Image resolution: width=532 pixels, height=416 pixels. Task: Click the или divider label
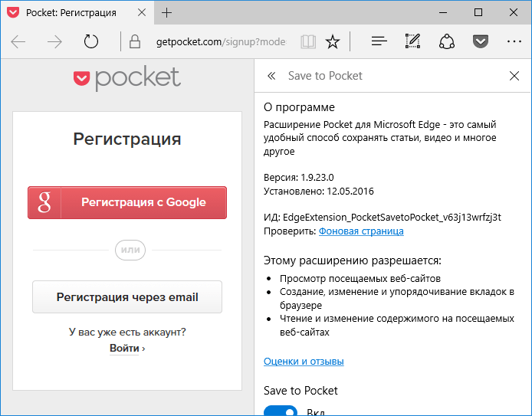click(x=130, y=250)
